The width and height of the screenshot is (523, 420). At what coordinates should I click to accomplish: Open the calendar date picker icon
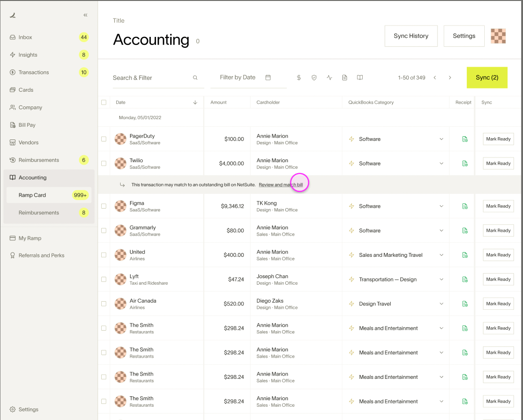[x=268, y=78]
